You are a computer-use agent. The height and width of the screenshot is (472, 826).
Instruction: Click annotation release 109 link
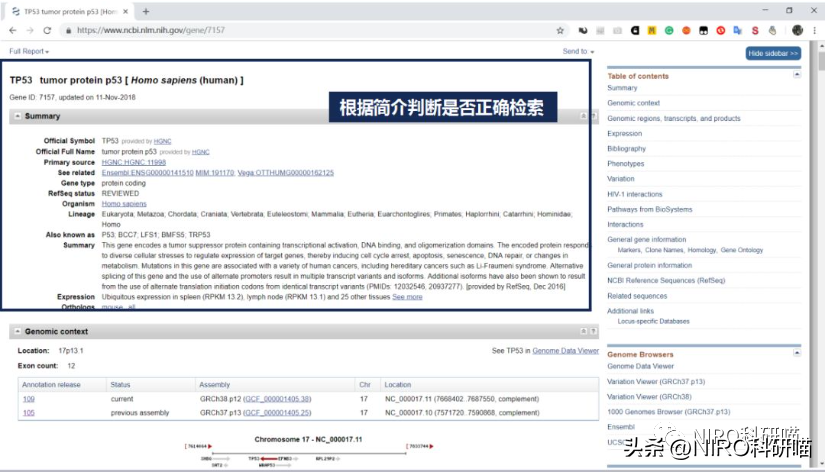pos(29,398)
